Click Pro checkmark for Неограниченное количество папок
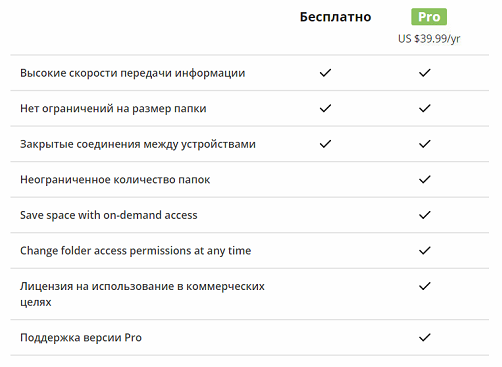The image size is (502, 367). click(x=425, y=180)
